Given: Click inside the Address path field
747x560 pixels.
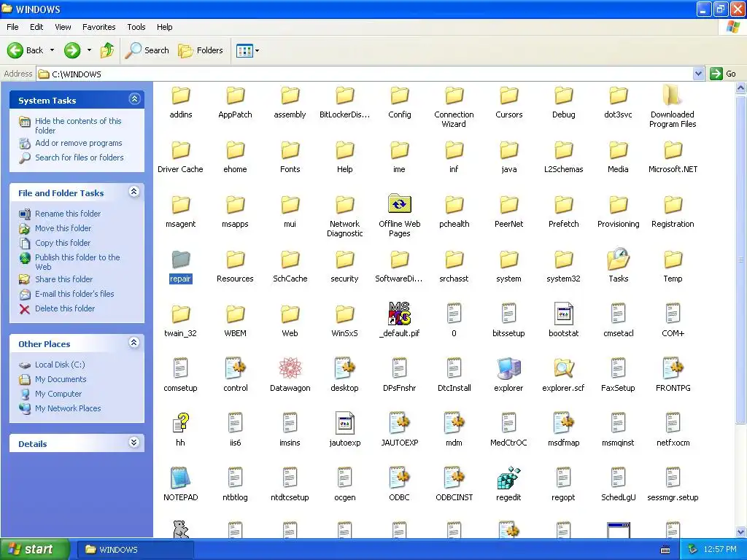Looking at the screenshot, I should coord(365,74).
